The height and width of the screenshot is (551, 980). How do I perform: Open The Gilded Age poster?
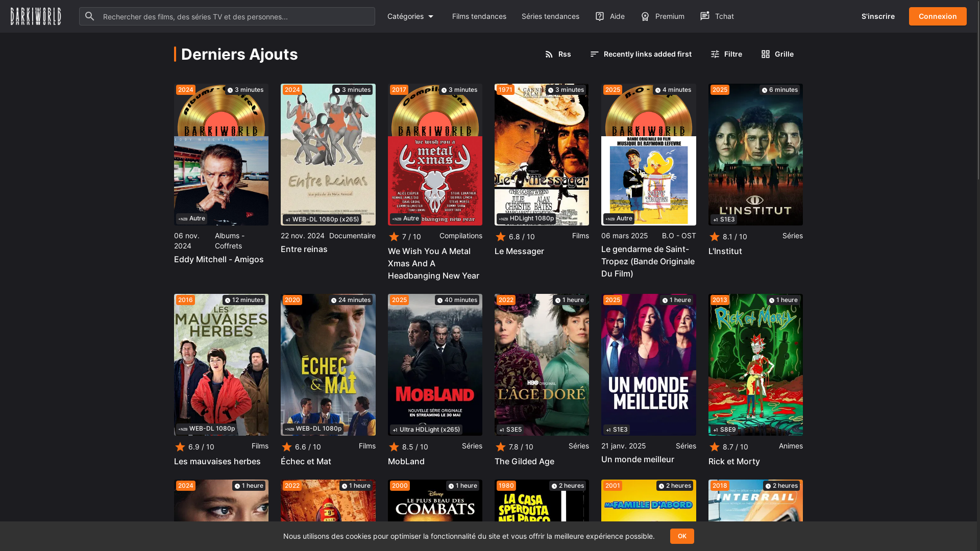click(542, 365)
